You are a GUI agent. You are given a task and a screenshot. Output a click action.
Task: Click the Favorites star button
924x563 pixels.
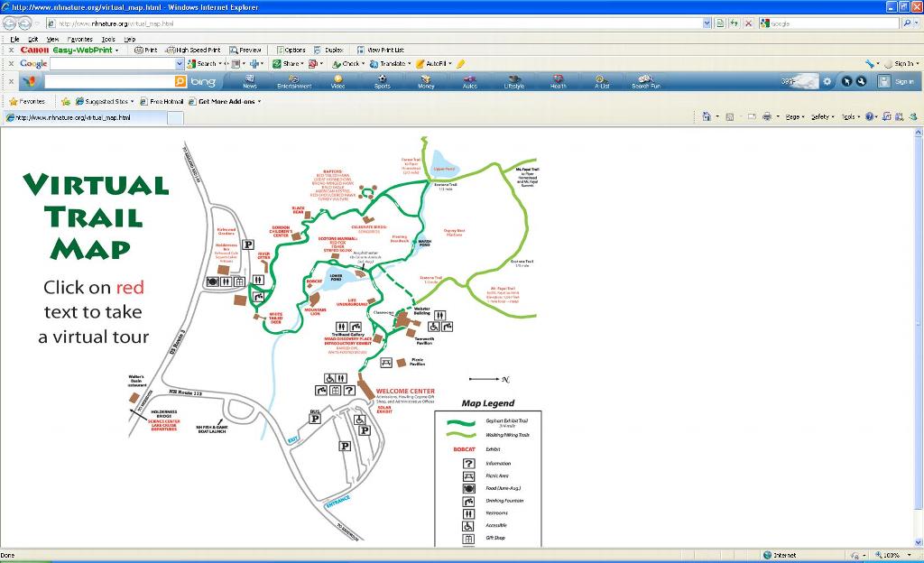(26, 102)
